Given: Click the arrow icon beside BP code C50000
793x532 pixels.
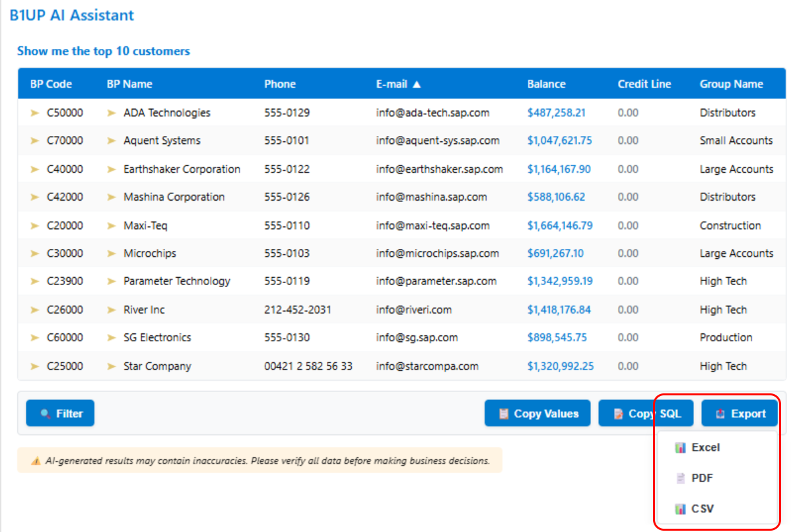Looking at the screenshot, I should tap(35, 113).
